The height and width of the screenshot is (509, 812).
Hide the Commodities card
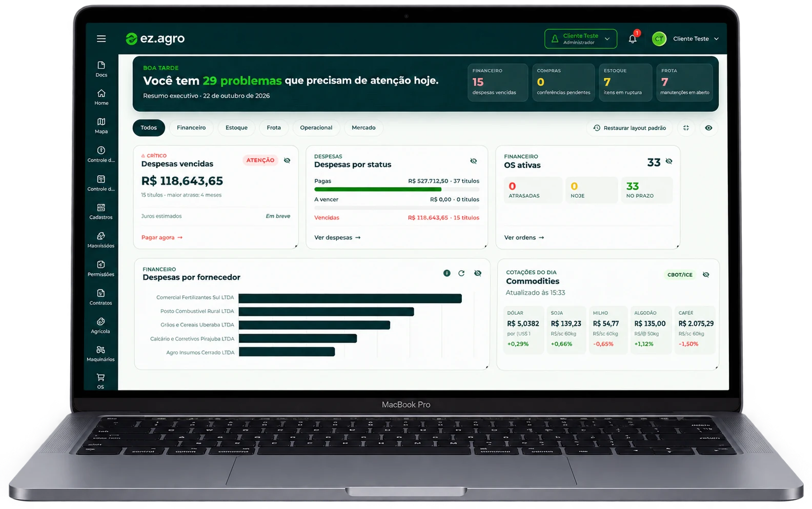click(x=706, y=275)
